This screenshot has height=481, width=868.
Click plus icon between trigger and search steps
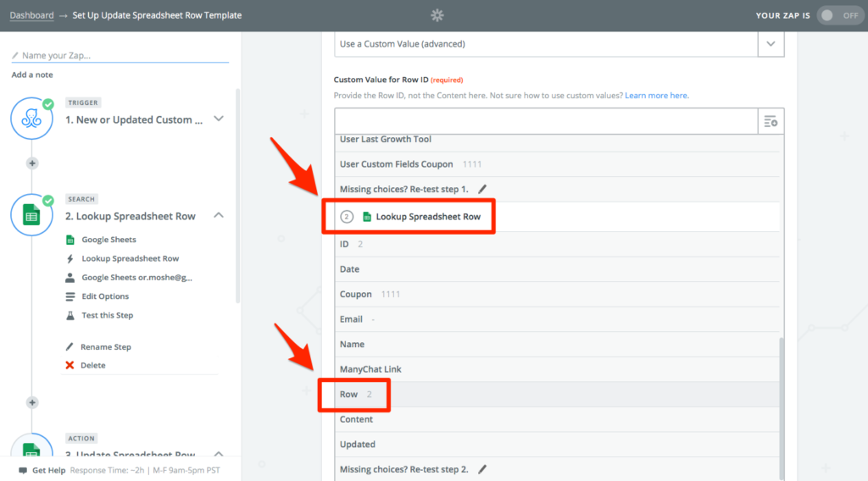pos(32,163)
